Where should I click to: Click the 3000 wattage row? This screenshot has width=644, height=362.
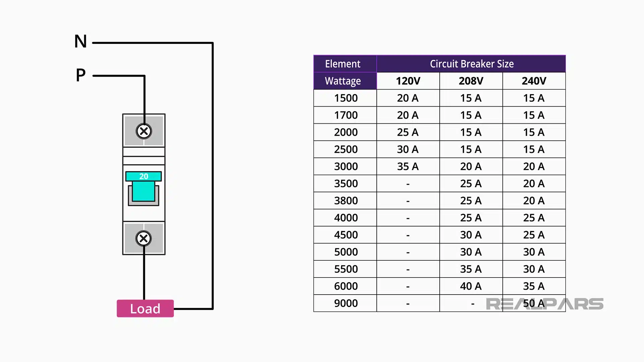click(x=344, y=166)
